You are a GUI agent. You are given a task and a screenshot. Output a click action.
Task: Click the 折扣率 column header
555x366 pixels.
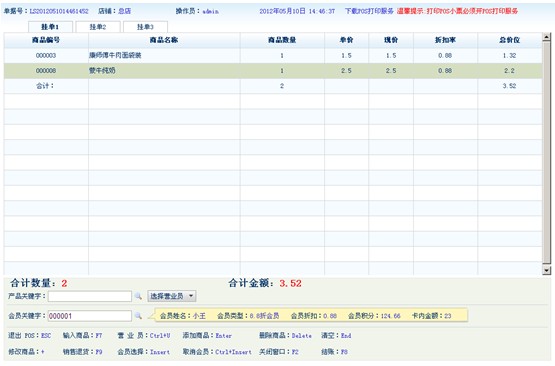(445, 40)
